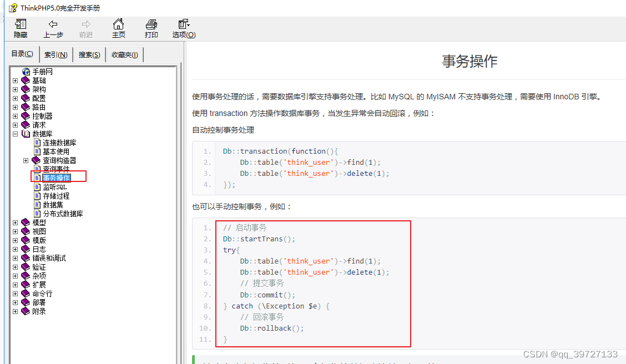Image resolution: width=626 pixels, height=364 pixels.
Task: Click the 事务操作 page heading
Action: pos(469,61)
